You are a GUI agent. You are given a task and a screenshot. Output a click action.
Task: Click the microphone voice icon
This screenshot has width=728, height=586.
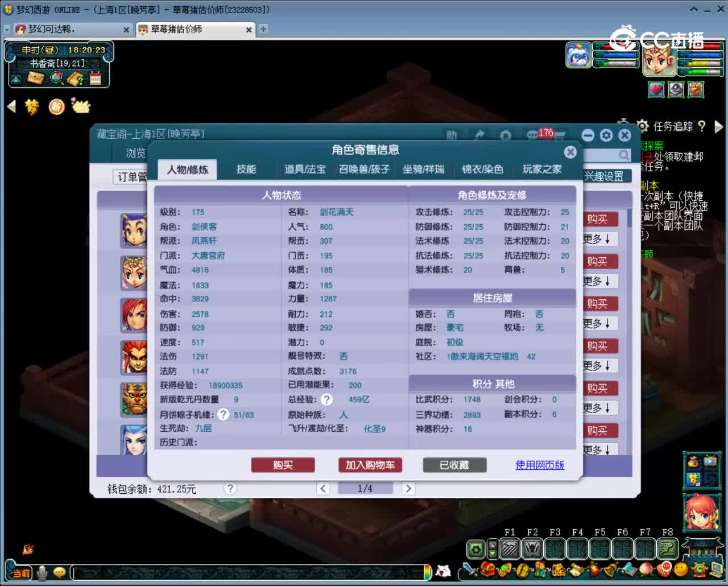point(42,572)
